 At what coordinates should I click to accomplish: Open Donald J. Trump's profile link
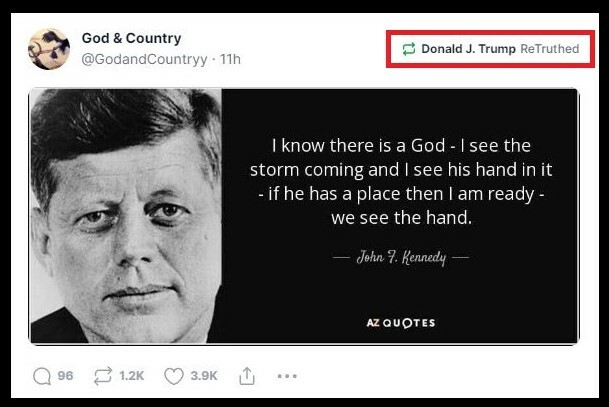pyautogui.click(x=468, y=49)
